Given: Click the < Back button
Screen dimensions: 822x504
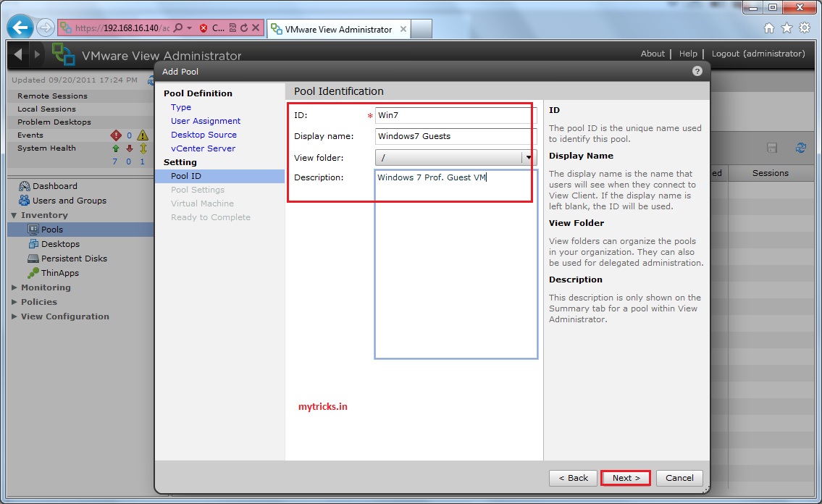Looking at the screenshot, I should 573,478.
